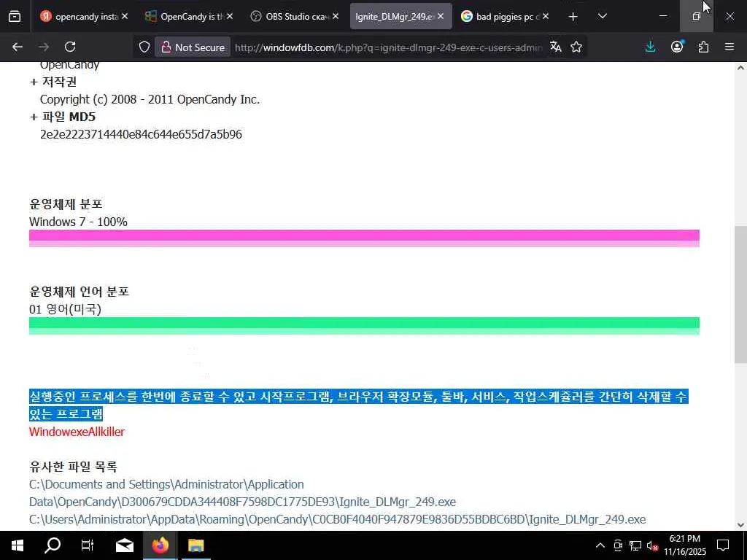Image resolution: width=747 pixels, height=560 pixels.
Task: Click scrollbar up arrow
Action: pos(740,68)
